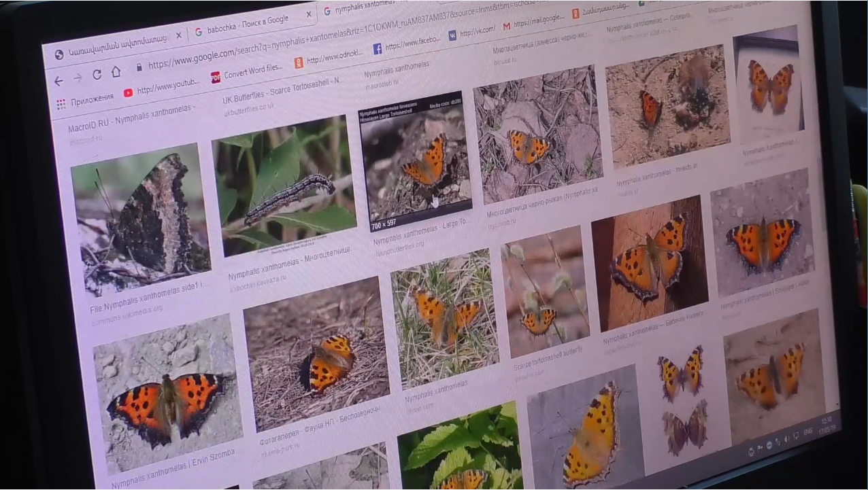Viewport: 868px width, 490px height.
Task: Click the padlock icon in address bar
Action: coord(139,68)
